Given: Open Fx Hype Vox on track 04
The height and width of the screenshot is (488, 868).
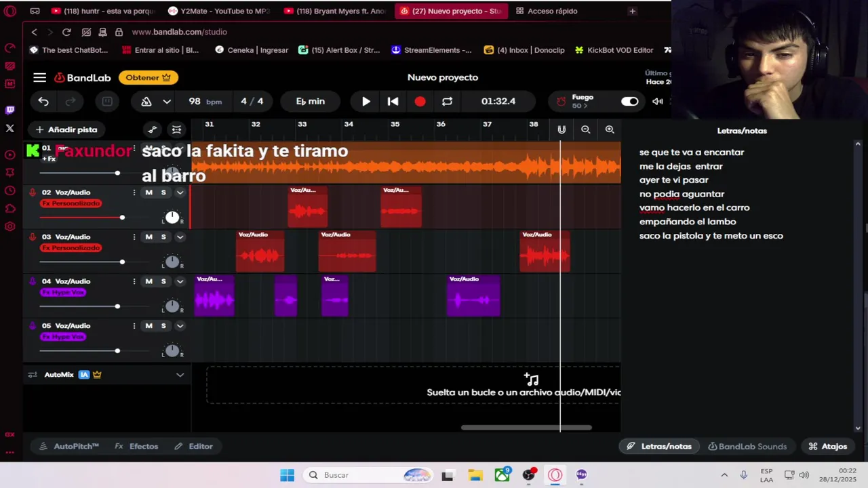Looking at the screenshot, I should click(63, 292).
